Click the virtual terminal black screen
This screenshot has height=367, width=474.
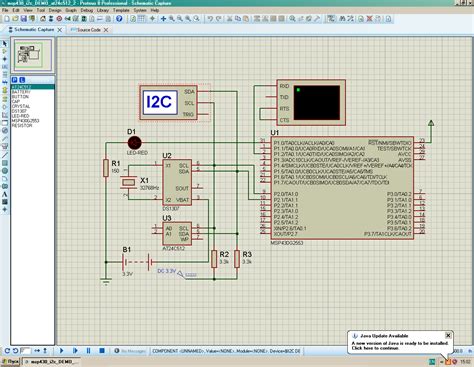tap(317, 103)
